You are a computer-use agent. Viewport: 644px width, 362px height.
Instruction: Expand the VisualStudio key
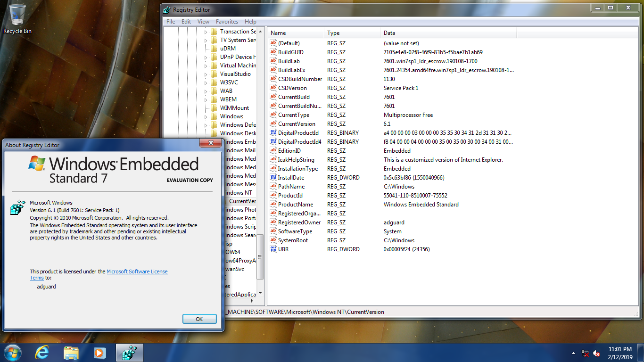(x=206, y=74)
